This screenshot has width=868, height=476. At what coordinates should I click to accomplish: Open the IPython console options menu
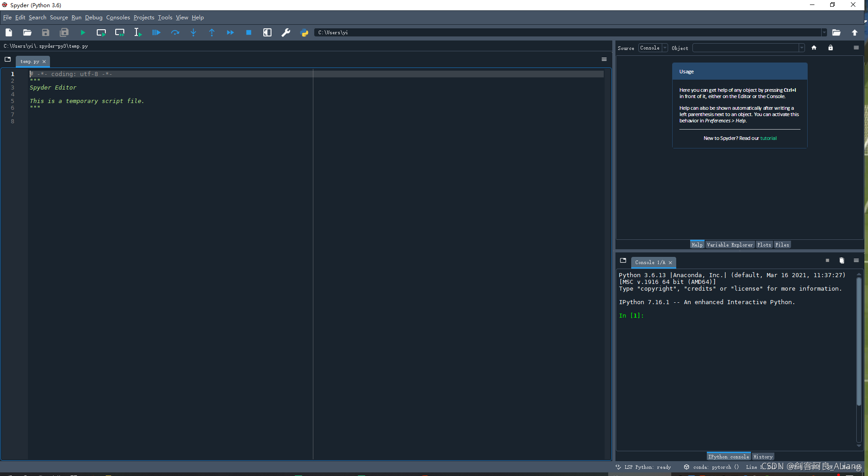(856, 260)
